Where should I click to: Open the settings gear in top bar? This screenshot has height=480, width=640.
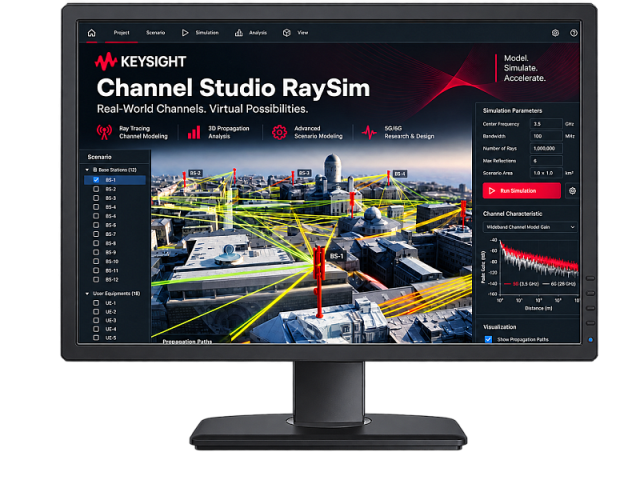click(555, 33)
